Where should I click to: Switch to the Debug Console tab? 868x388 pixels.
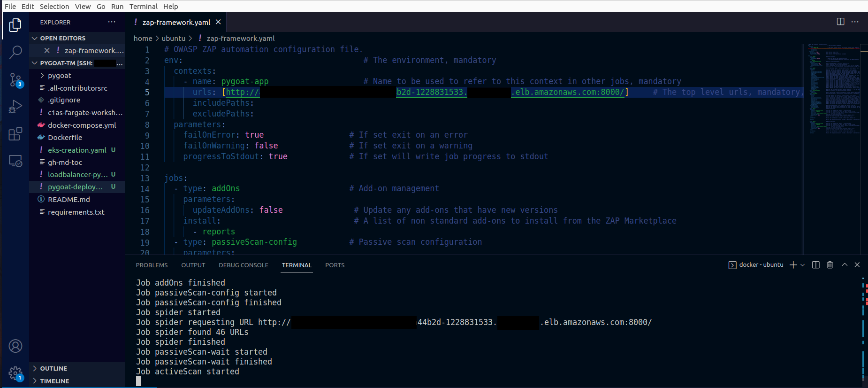point(244,265)
